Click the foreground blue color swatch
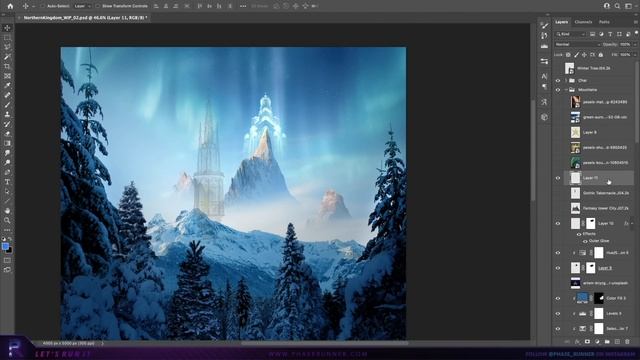This screenshot has height=360, width=640. click(5, 247)
